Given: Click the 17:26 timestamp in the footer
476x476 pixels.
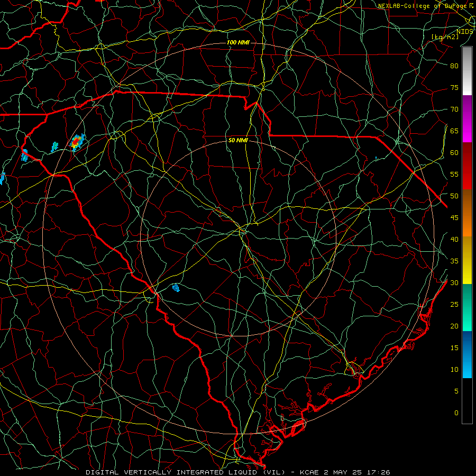Looking at the screenshot, I should pyautogui.click(x=379, y=472).
